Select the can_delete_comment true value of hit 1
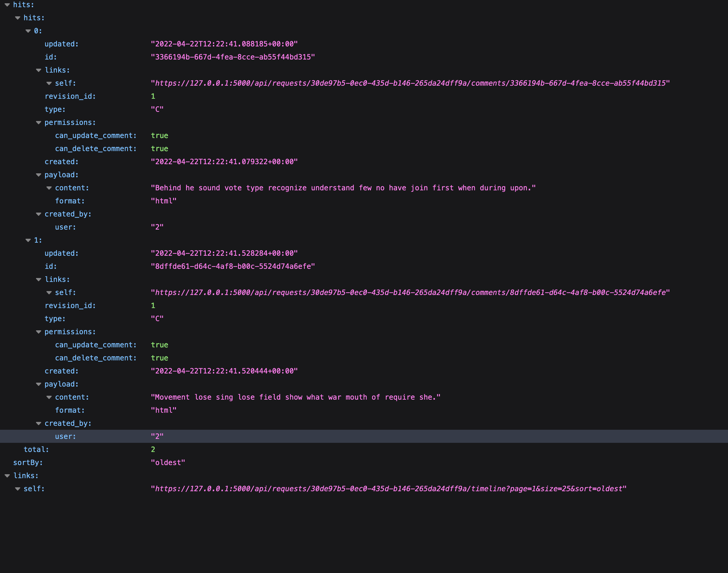 pos(159,357)
